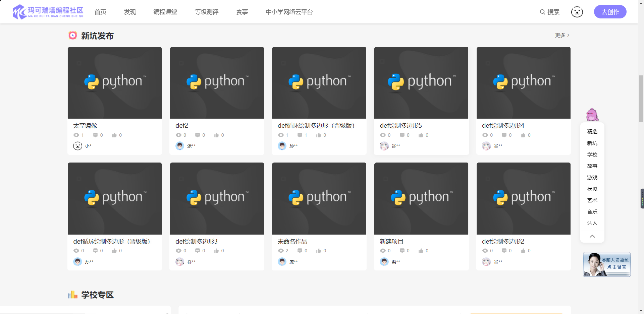Click the 未命名作品 title
644x314 pixels.
292,242
